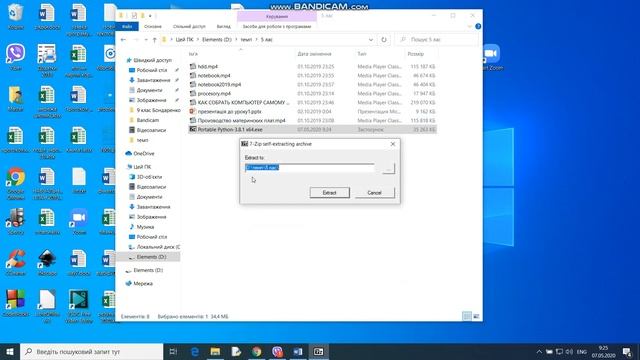Open Швидкий доступ in navigation pane
This screenshot has height=360, width=640.
(x=152, y=60)
